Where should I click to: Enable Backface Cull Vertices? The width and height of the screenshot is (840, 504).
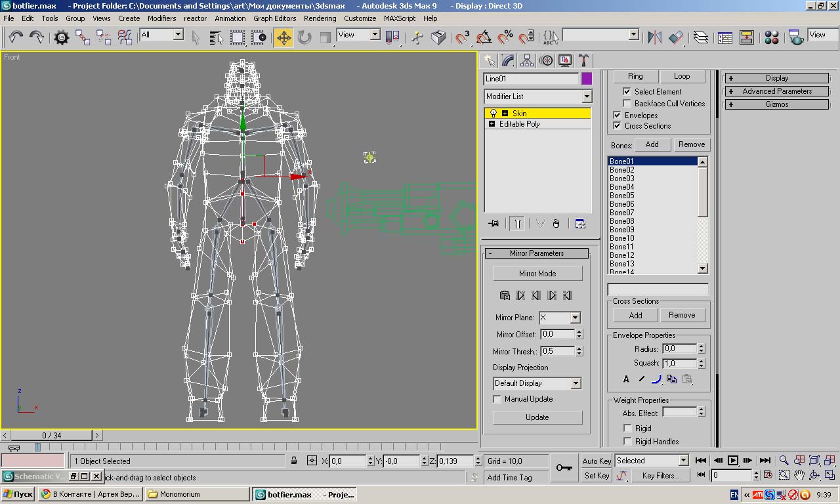627,104
